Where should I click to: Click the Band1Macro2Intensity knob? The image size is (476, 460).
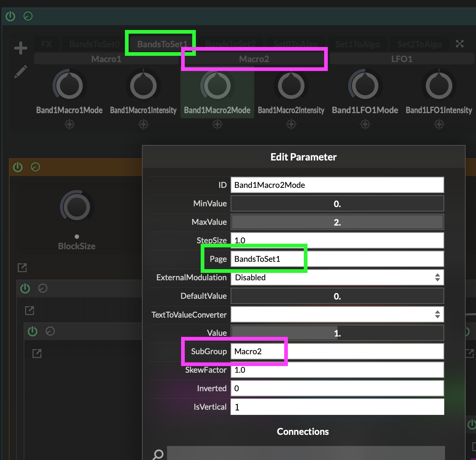coord(291,86)
